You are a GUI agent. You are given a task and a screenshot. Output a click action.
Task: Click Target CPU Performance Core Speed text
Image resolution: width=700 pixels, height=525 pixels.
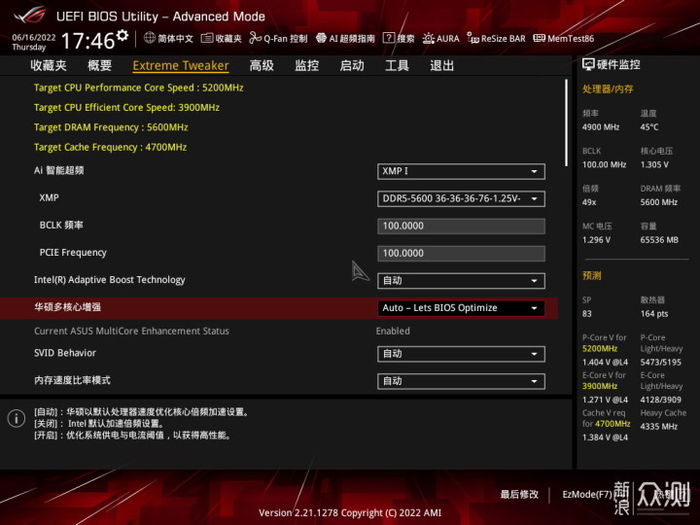[139, 88]
